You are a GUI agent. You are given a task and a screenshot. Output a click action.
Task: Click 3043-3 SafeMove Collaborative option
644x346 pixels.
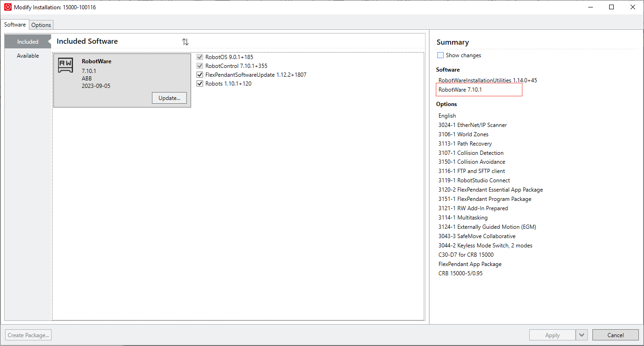click(x=477, y=236)
